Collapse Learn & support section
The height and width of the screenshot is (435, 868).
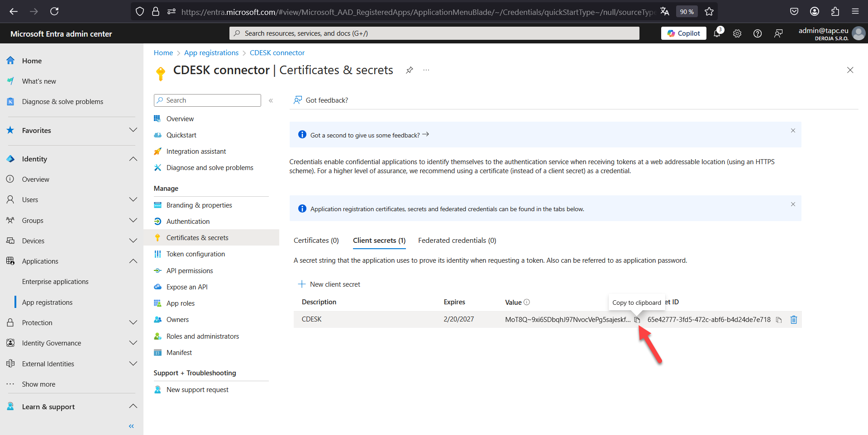[133, 407]
